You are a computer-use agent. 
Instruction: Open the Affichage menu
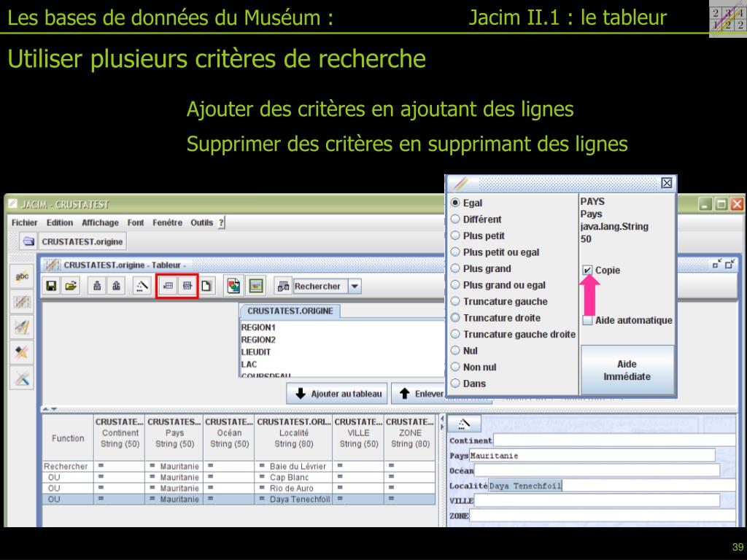100,222
